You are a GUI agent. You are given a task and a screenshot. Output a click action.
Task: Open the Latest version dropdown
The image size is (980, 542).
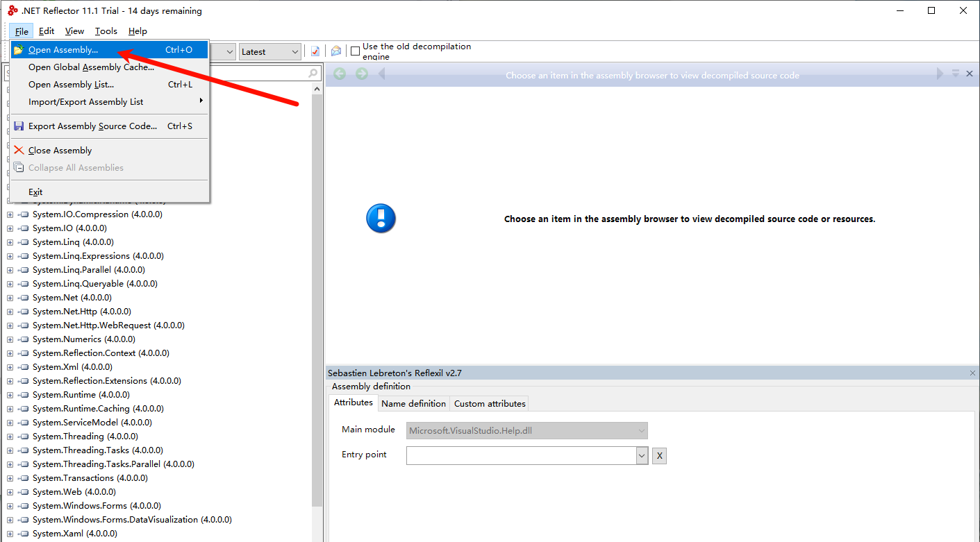(270, 51)
